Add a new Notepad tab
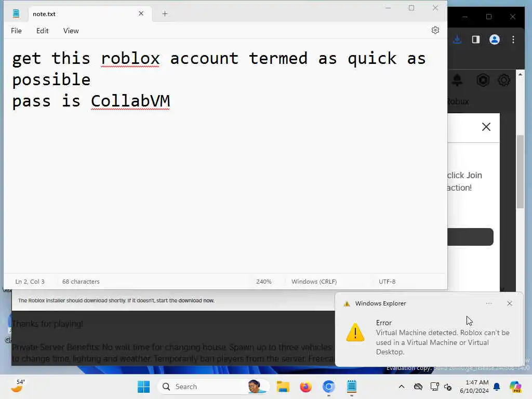 point(165,14)
